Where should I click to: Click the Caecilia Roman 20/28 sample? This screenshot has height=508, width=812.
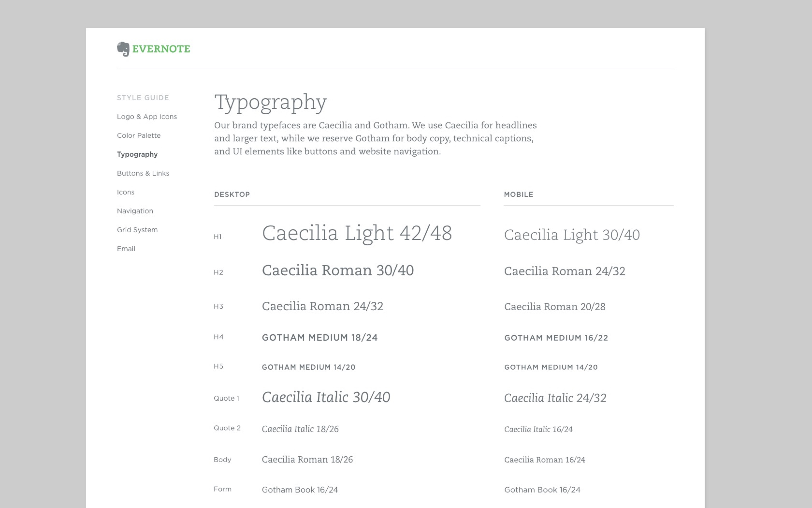[555, 307]
